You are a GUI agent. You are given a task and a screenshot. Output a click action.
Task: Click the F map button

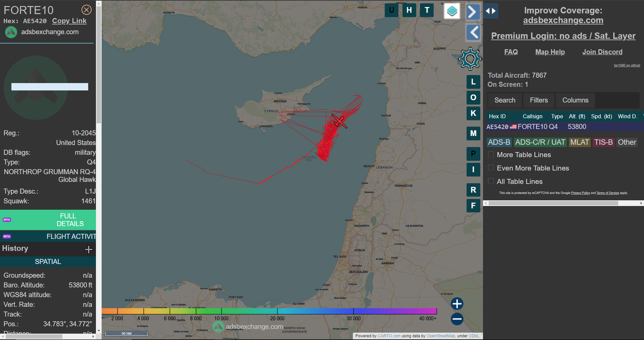point(473,206)
